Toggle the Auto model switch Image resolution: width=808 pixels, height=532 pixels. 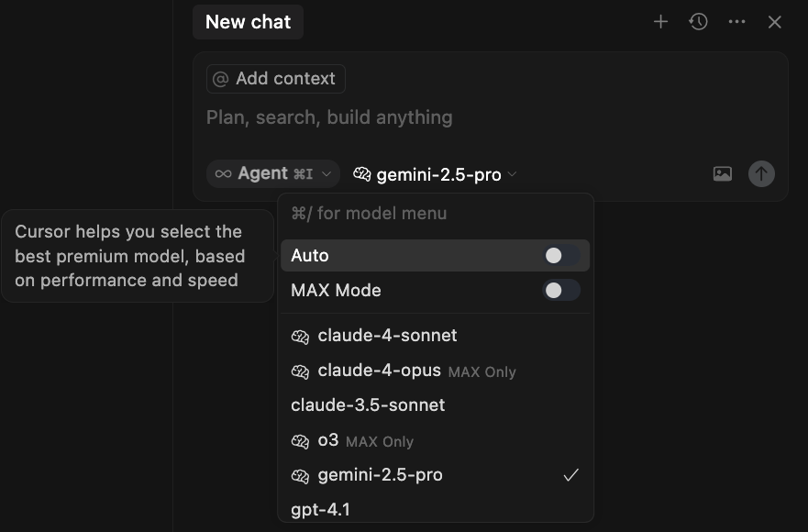pyautogui.click(x=561, y=256)
